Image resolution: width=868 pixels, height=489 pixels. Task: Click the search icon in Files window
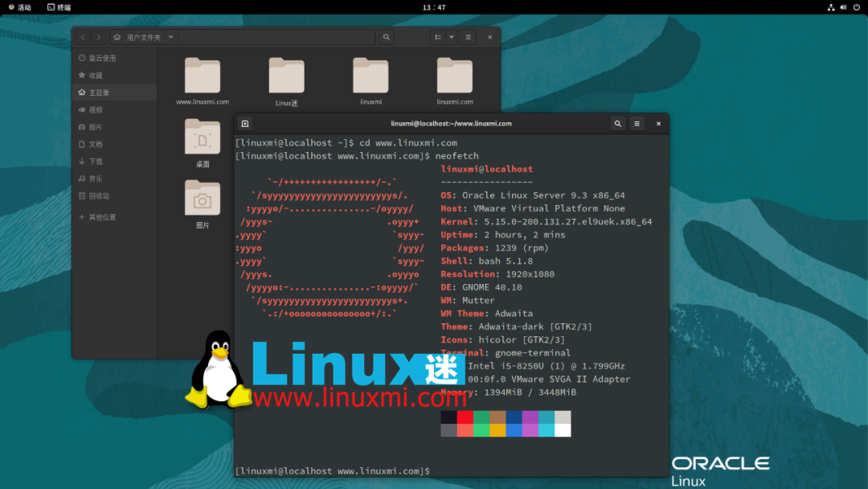pyautogui.click(x=387, y=37)
